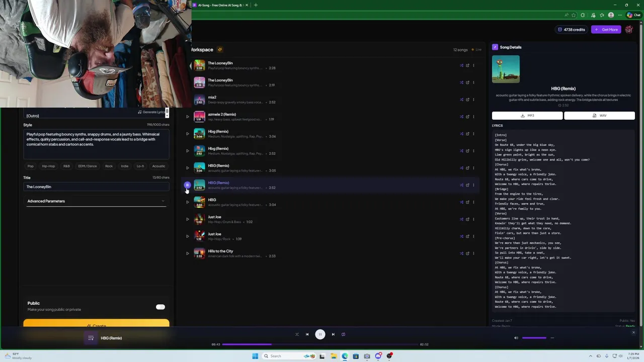The height and width of the screenshot is (362, 644).
Task: Click the Get More credits button
Action: point(606,30)
